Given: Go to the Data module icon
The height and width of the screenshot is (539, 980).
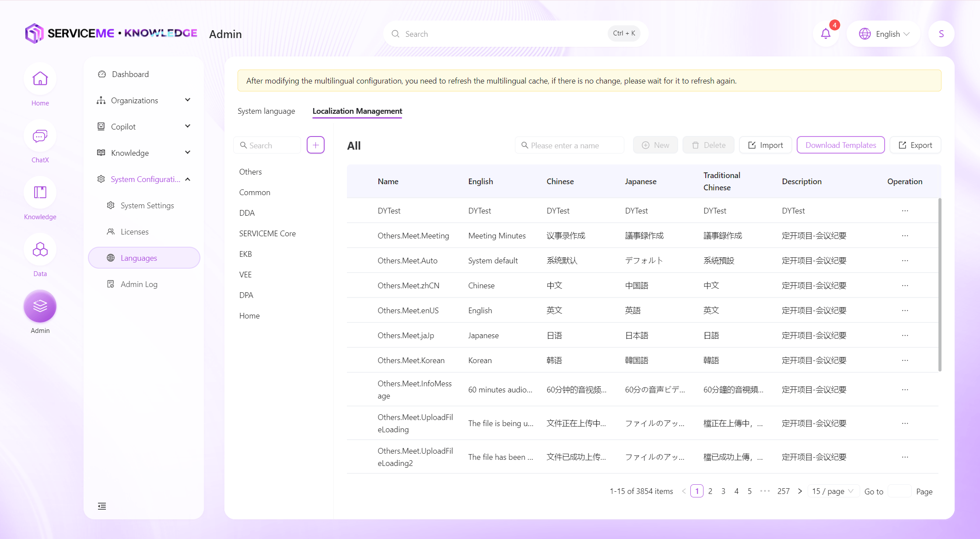Looking at the screenshot, I should point(40,250).
